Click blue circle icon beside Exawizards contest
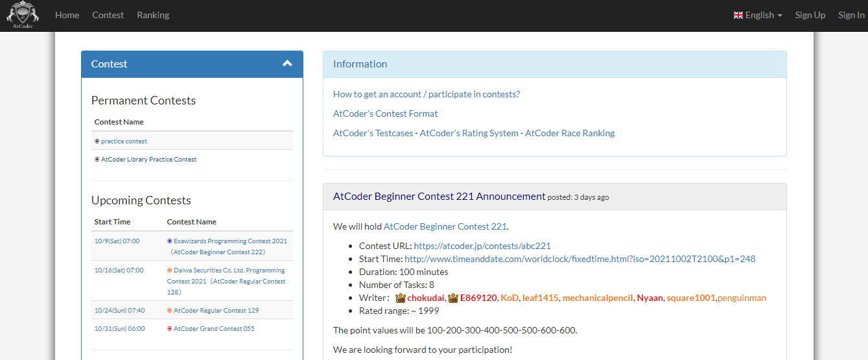868x360 pixels. [x=170, y=241]
